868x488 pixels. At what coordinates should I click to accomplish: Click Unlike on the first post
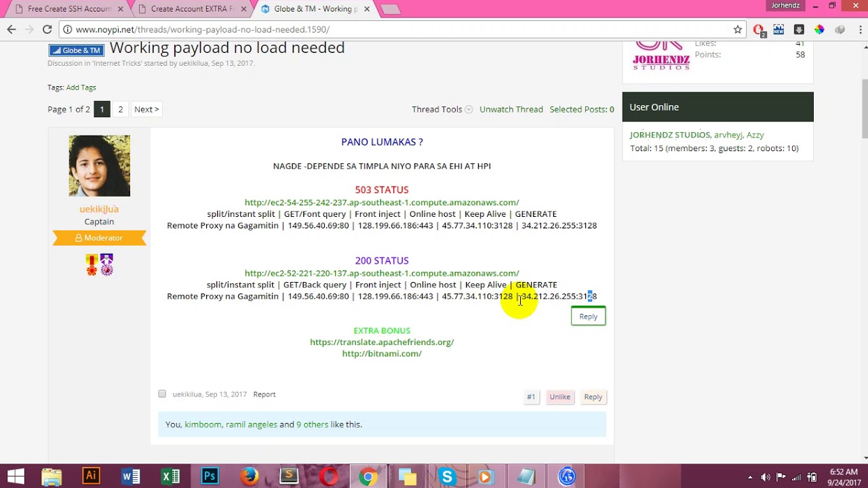click(x=559, y=397)
